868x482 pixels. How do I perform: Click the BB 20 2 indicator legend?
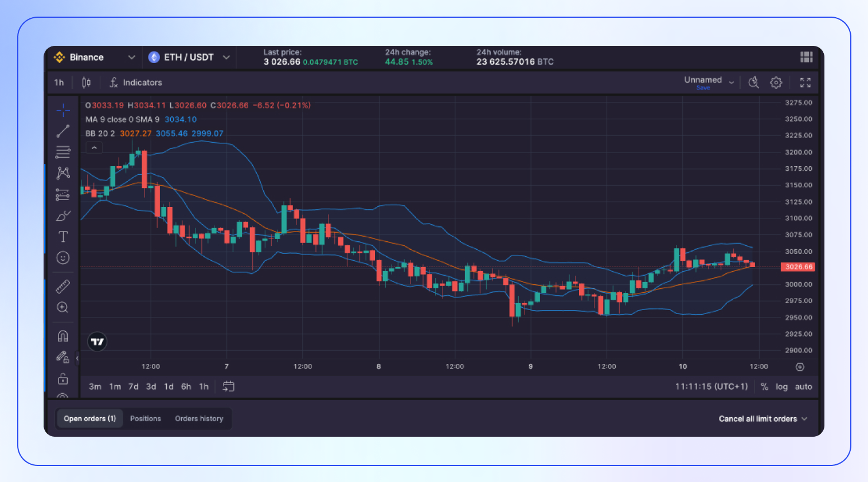point(154,134)
